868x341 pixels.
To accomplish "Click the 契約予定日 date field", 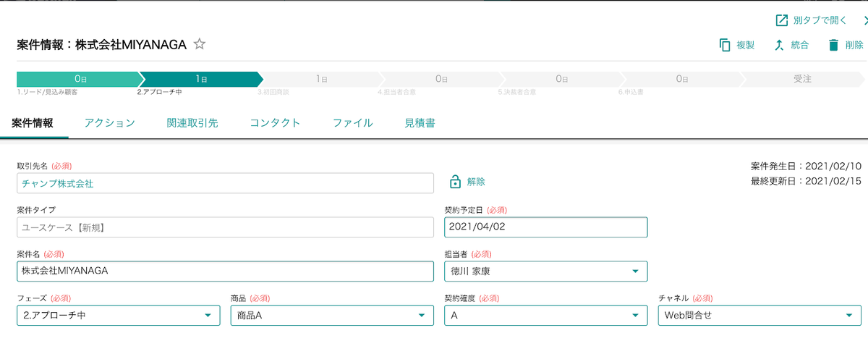I will coord(545,227).
